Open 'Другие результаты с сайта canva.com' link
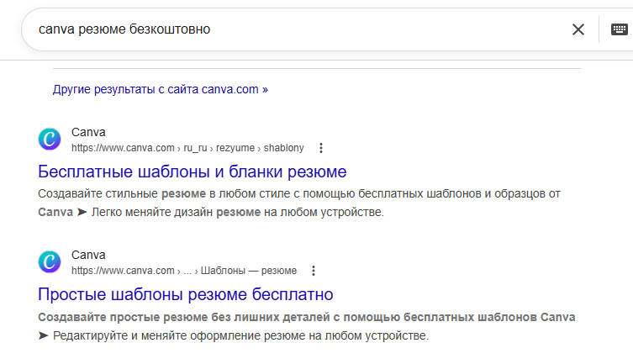The height and width of the screenshot is (364, 633). [161, 89]
